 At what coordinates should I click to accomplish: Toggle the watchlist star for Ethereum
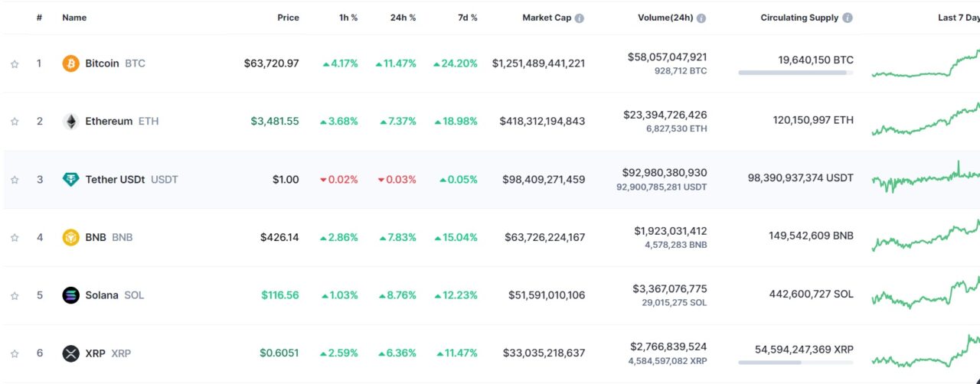tap(15, 122)
